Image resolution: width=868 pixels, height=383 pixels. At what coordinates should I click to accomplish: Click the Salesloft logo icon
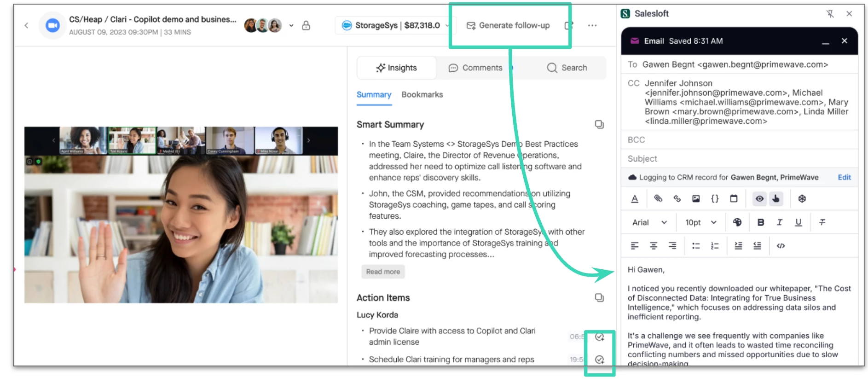click(625, 14)
